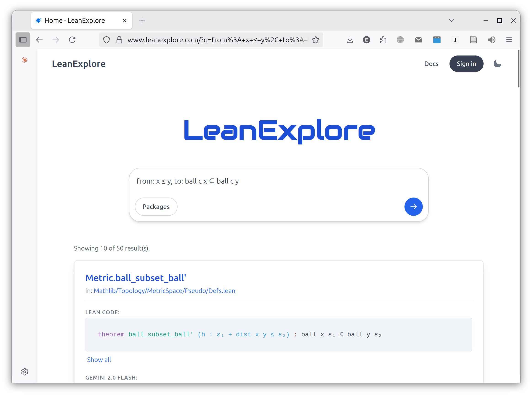This screenshot has height=396, width=532.
Task: Open the orange asterisk sidebar tool
Action: (25, 60)
